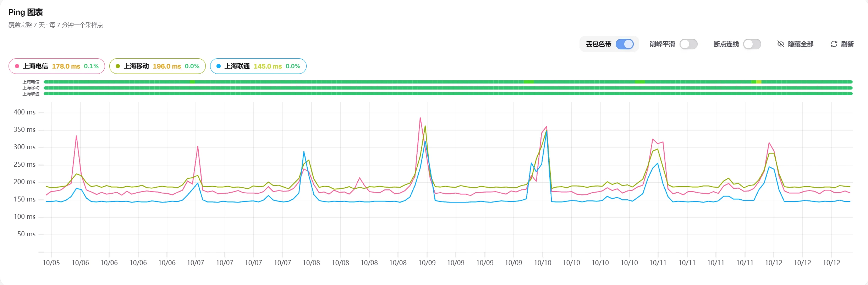The width and height of the screenshot is (868, 285).
Task: Click the olive dot in 上海移动 chip
Action: coord(118,66)
